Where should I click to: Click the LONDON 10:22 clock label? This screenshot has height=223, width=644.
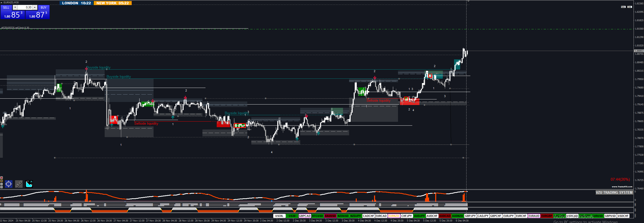coord(76,3)
